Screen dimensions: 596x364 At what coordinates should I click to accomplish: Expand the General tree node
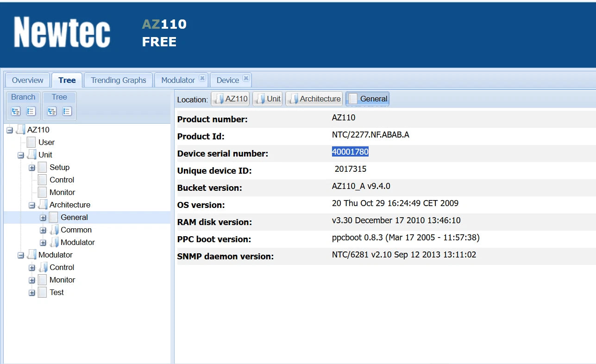tap(43, 218)
